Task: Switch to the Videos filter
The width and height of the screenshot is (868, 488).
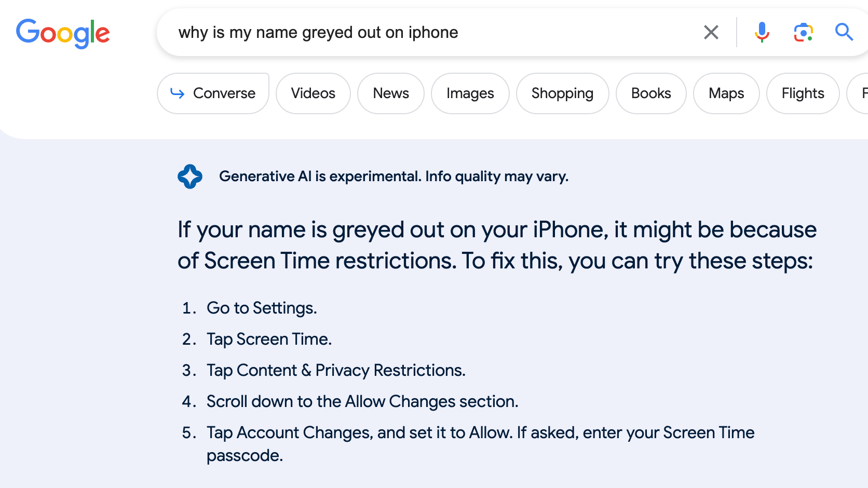Action: pos(313,93)
